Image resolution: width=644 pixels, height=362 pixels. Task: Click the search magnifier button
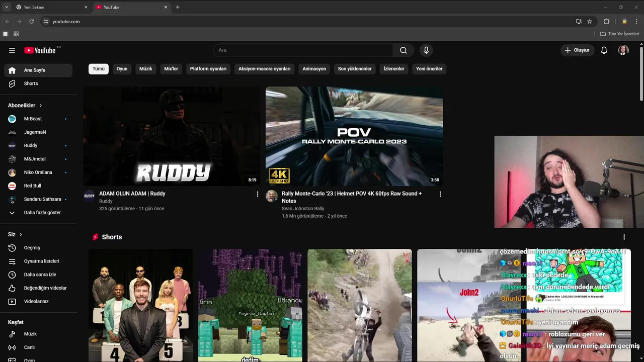[x=404, y=50]
